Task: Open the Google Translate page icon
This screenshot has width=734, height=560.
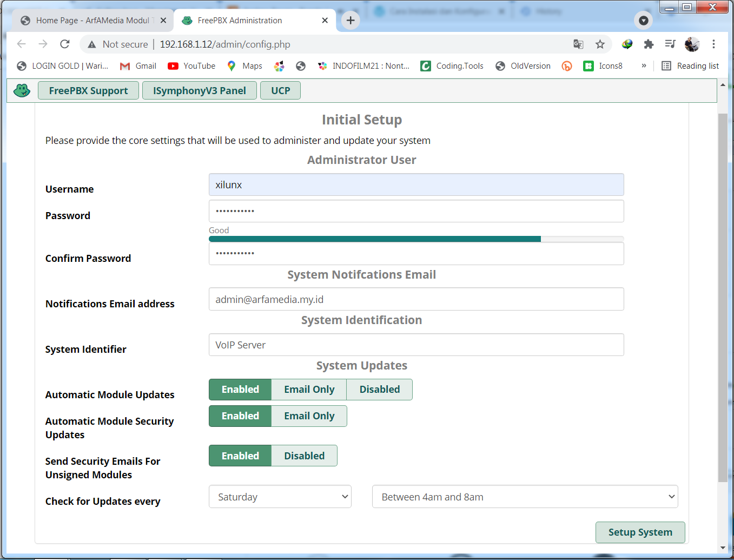Action: (x=578, y=44)
